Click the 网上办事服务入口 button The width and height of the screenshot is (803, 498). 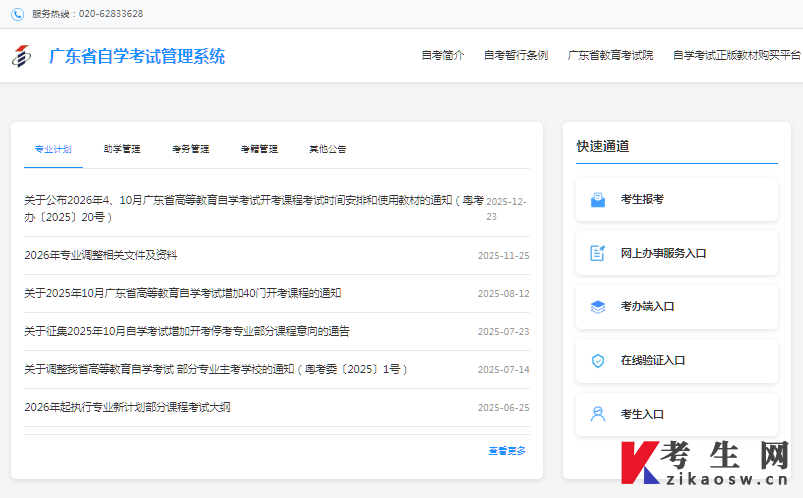click(677, 253)
